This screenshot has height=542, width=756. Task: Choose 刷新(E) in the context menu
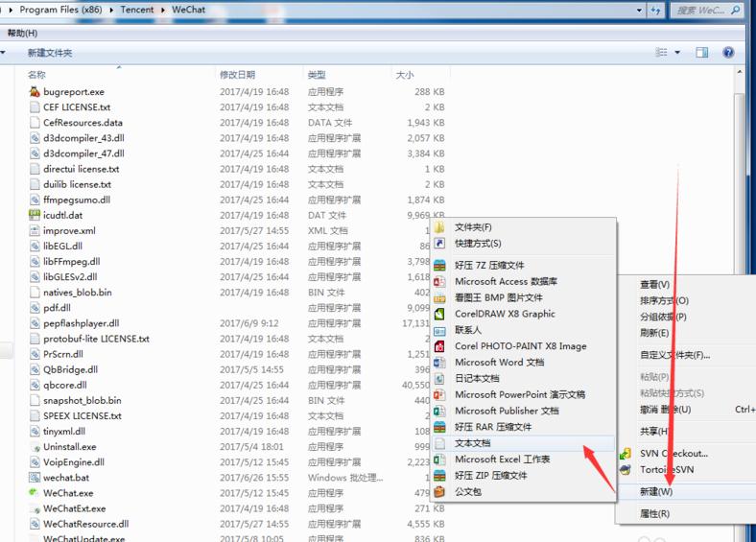pyautogui.click(x=654, y=333)
